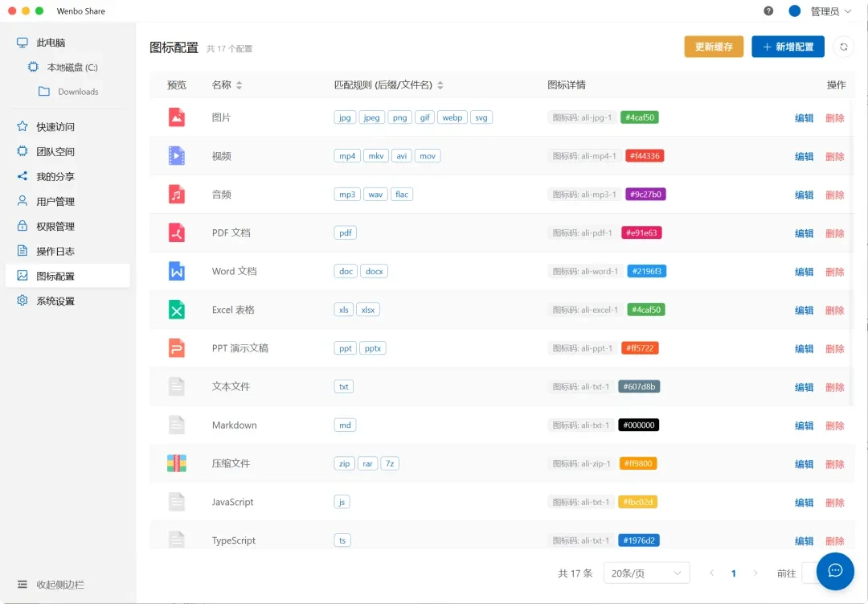Edit the 图片 row configuration
The image size is (868, 604).
[804, 118]
